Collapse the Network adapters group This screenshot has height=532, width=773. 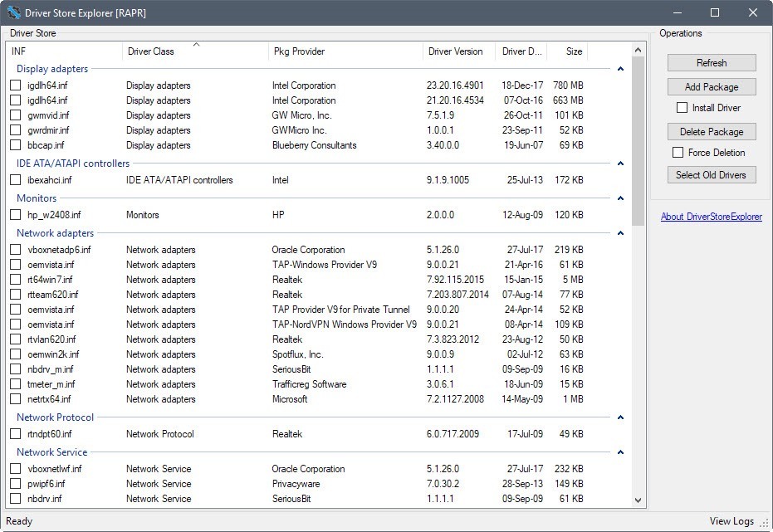coord(620,234)
